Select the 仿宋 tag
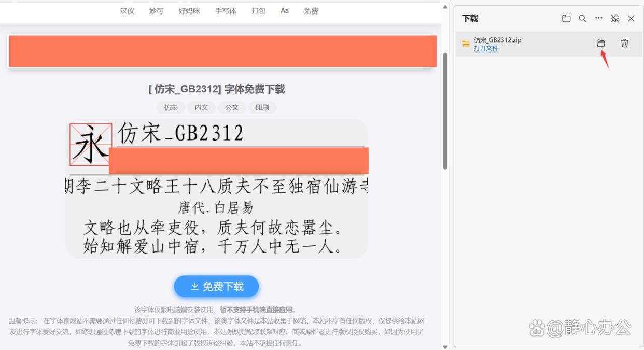The height and width of the screenshot is (350, 644). click(171, 107)
